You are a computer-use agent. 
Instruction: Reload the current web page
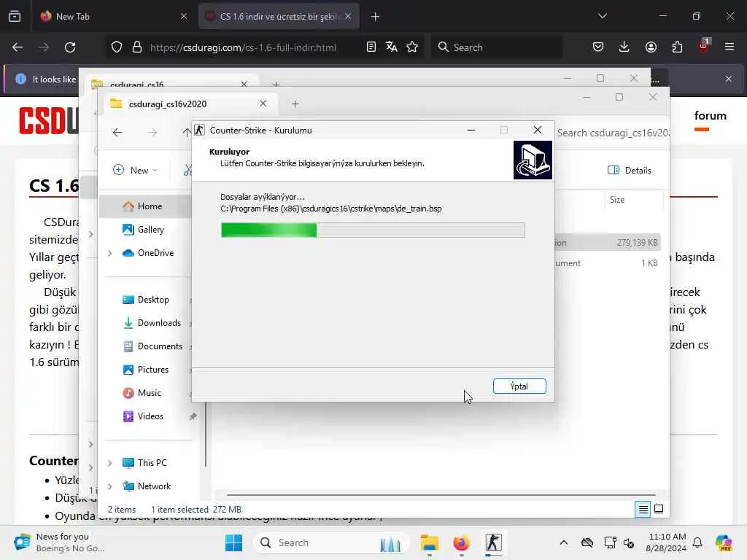70,47
